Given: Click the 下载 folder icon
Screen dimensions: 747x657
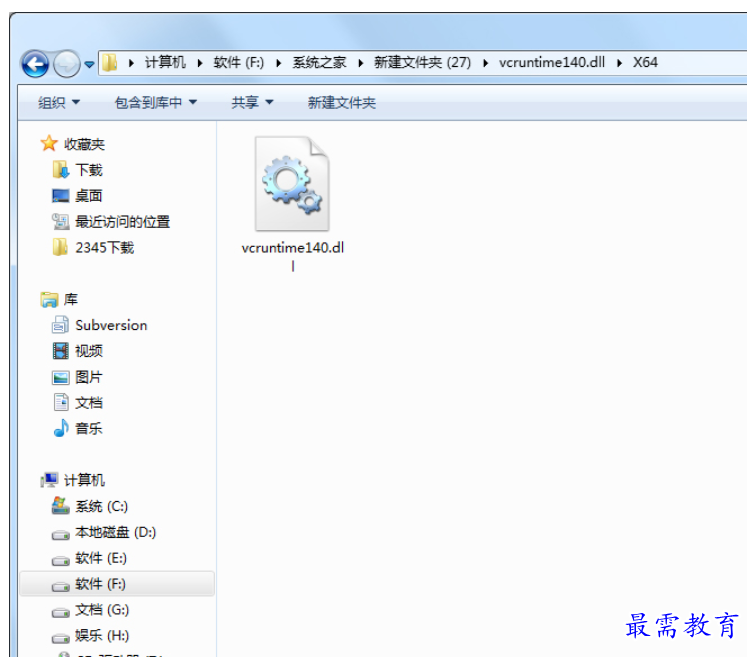Looking at the screenshot, I should pyautogui.click(x=61, y=170).
